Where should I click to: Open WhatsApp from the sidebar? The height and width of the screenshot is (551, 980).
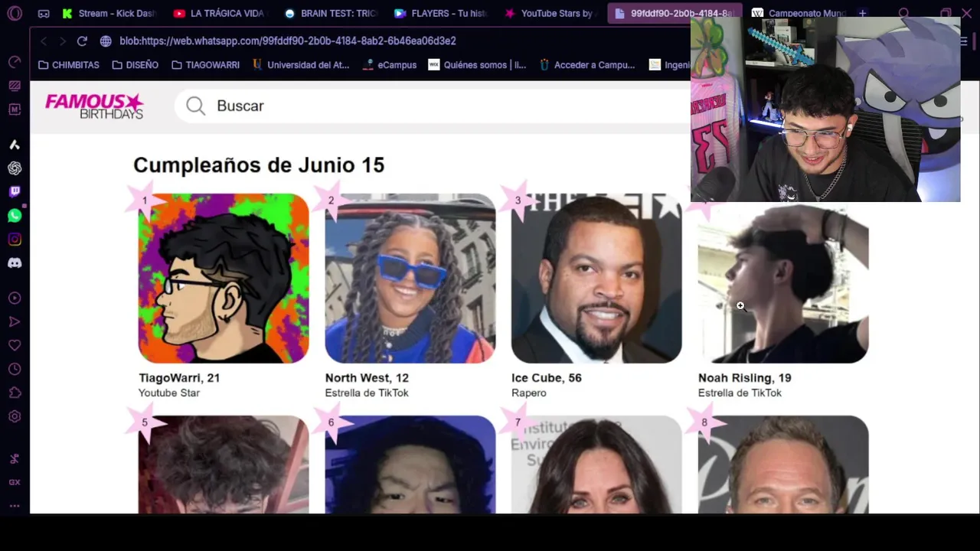[15, 216]
